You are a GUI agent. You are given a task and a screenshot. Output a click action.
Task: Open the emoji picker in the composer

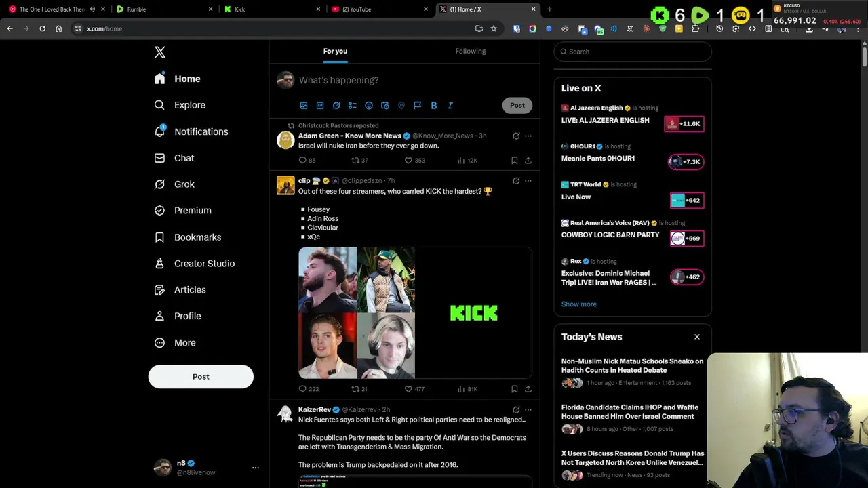pyautogui.click(x=369, y=106)
